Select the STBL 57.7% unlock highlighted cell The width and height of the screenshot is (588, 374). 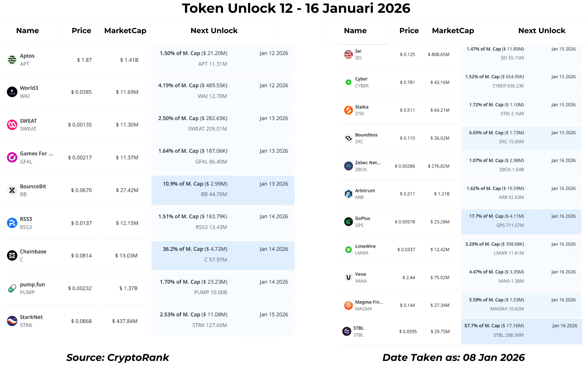click(521, 331)
